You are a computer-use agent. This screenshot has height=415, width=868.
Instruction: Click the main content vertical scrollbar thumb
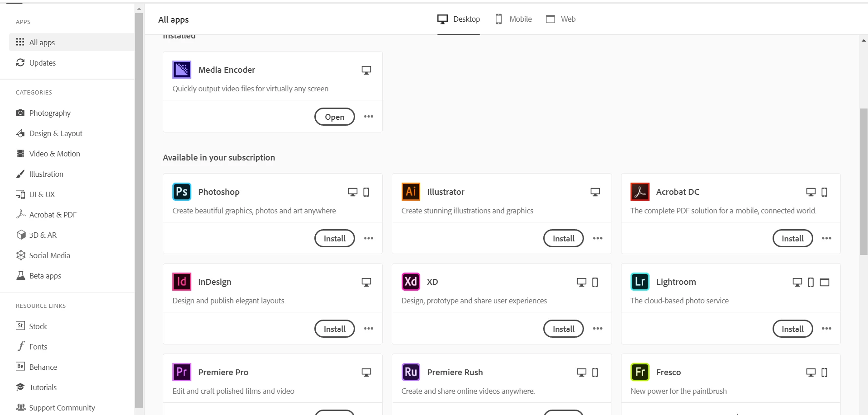pos(863,182)
